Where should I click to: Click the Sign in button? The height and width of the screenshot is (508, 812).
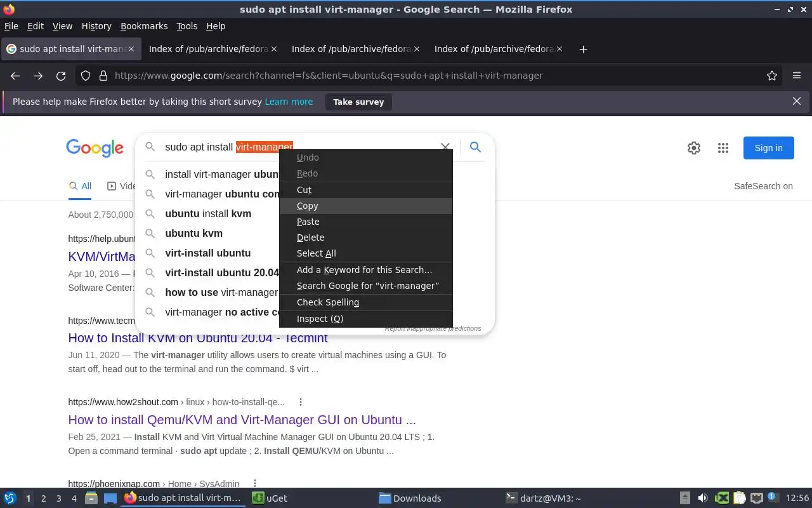769,148
